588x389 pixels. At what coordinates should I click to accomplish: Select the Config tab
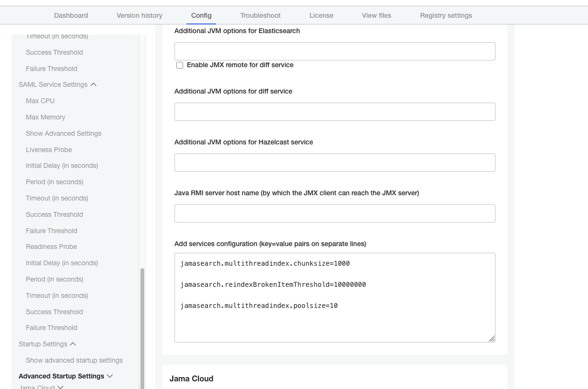pyautogui.click(x=201, y=15)
